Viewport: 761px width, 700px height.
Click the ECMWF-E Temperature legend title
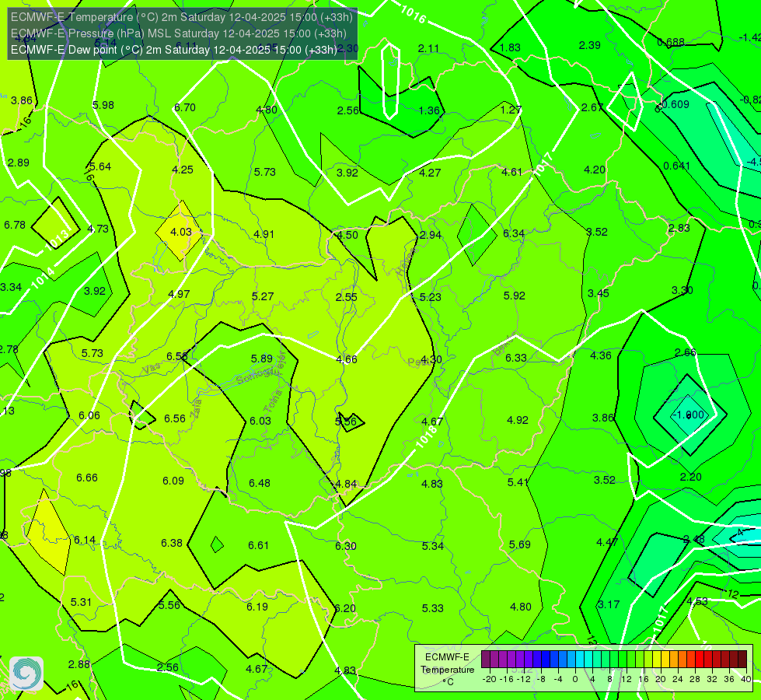click(x=447, y=663)
